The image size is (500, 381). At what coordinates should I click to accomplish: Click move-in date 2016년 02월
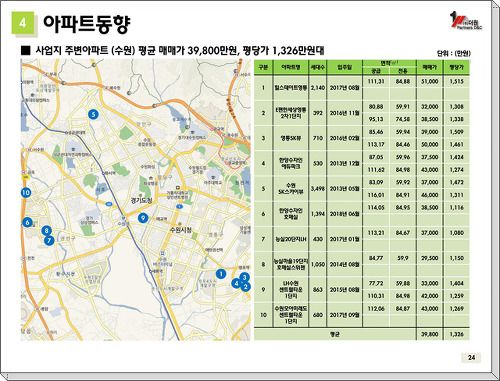pyautogui.click(x=345, y=138)
